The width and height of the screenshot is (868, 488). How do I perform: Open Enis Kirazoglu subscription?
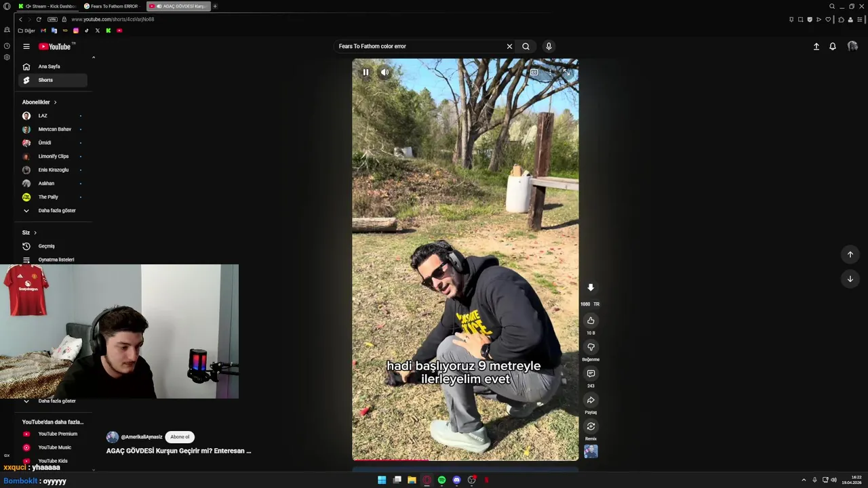(53, 170)
